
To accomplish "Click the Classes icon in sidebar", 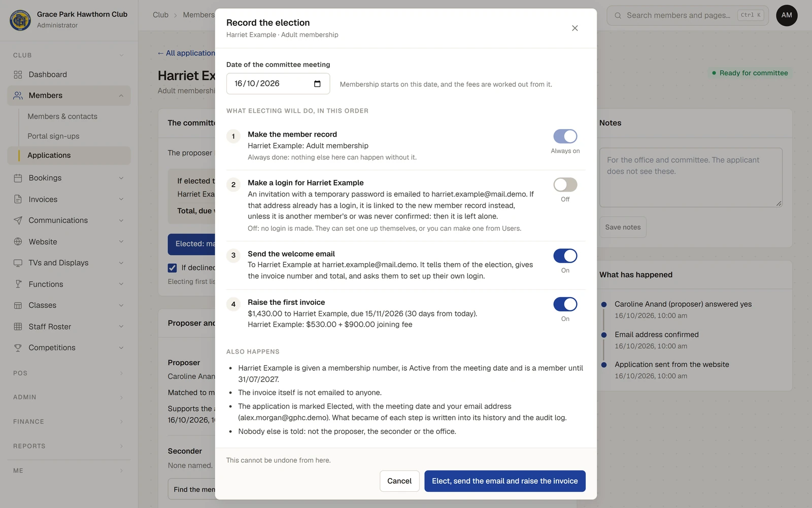I will (18, 305).
